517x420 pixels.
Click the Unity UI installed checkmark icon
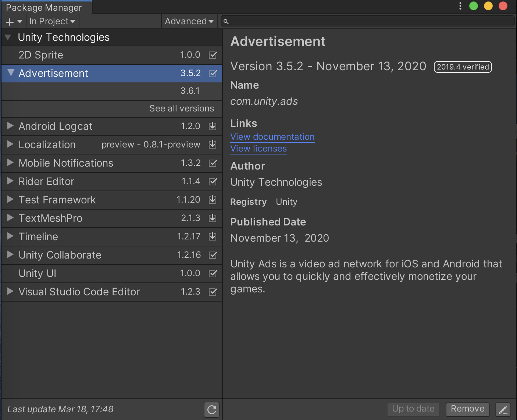[x=213, y=273]
